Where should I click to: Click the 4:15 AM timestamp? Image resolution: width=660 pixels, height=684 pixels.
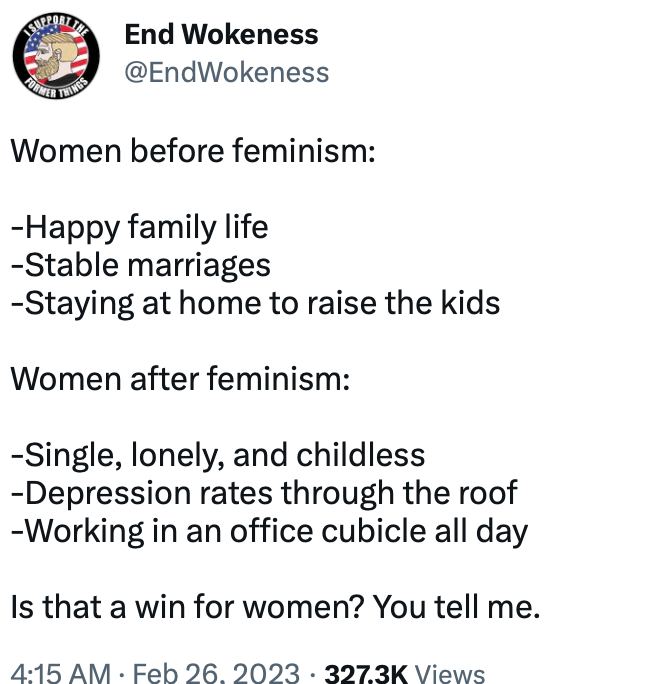point(60,672)
